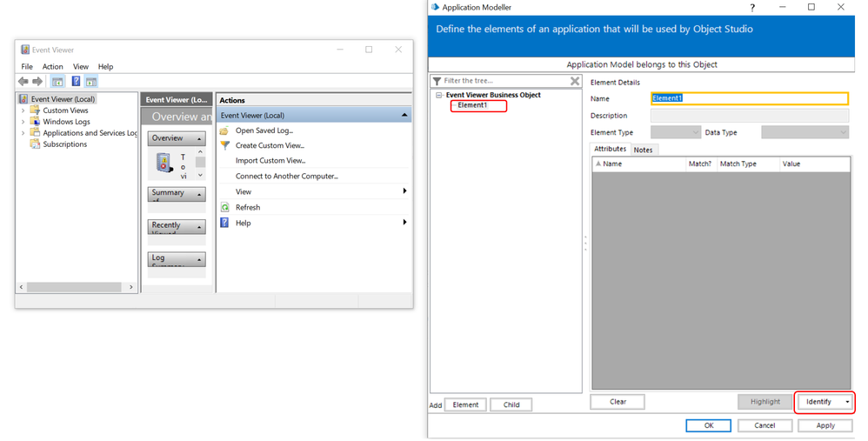Click the Show/Hide Console Tree toolbar icon
This screenshot has width=868, height=441.
pyautogui.click(x=57, y=82)
